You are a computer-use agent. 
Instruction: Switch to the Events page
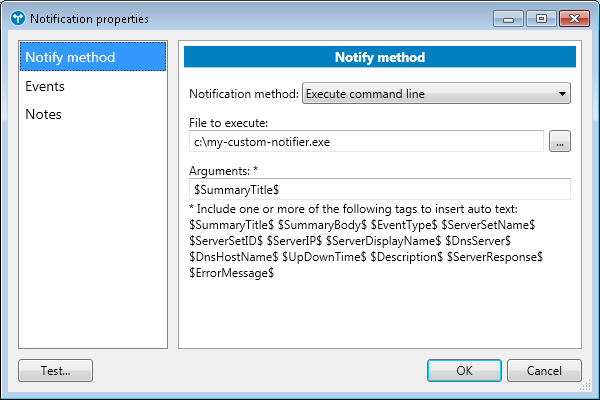point(45,86)
